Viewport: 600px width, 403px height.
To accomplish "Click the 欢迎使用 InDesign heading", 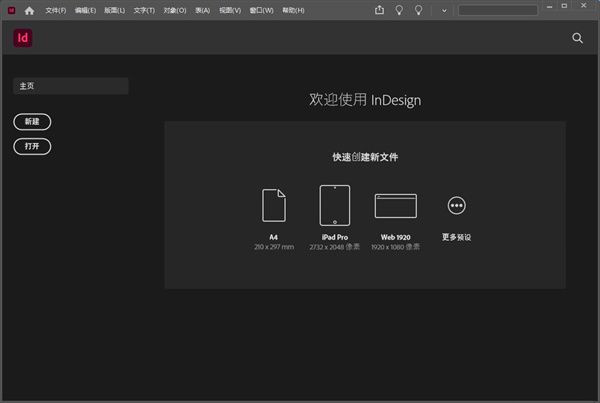I will pos(365,100).
